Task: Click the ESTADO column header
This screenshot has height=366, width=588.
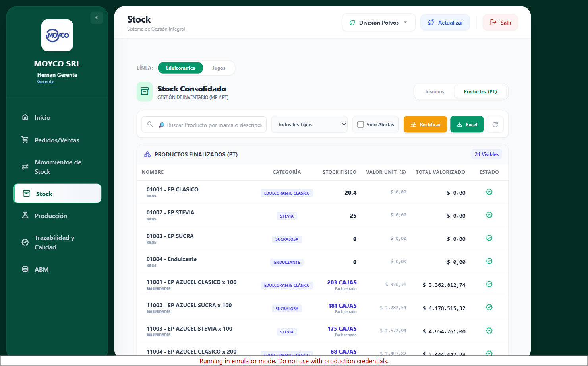Action: click(x=489, y=172)
